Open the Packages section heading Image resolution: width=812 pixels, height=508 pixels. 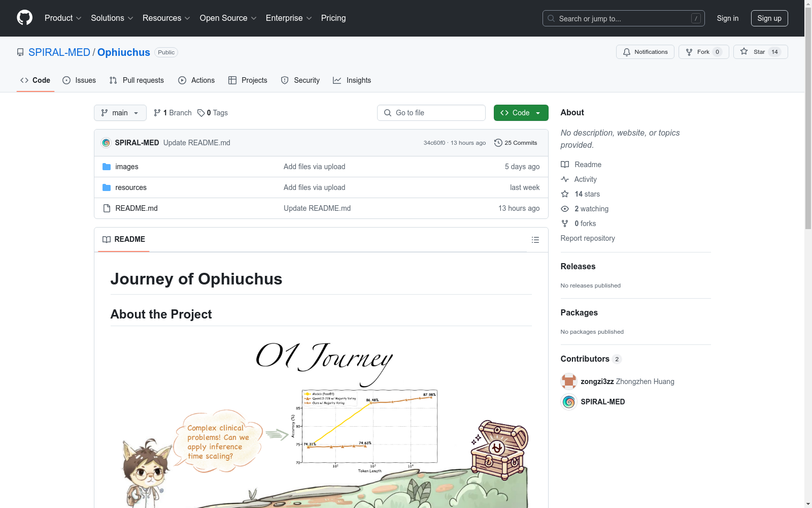point(579,312)
